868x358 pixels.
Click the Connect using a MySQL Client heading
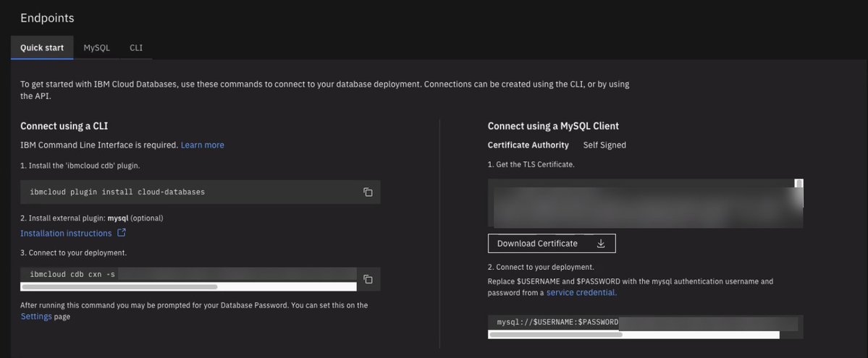click(553, 126)
